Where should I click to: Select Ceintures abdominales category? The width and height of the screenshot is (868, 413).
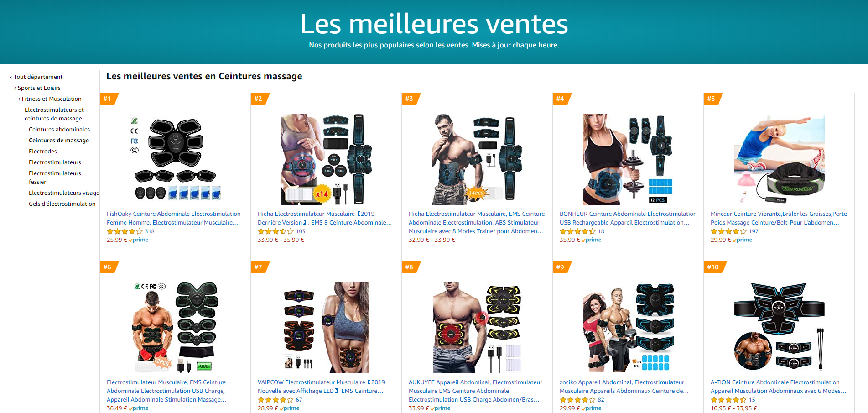[x=59, y=130]
